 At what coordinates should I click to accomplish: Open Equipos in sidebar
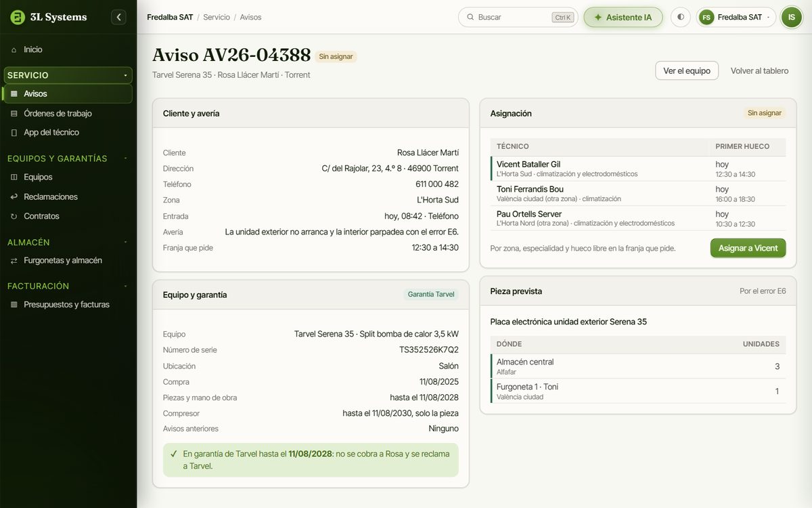click(68, 177)
